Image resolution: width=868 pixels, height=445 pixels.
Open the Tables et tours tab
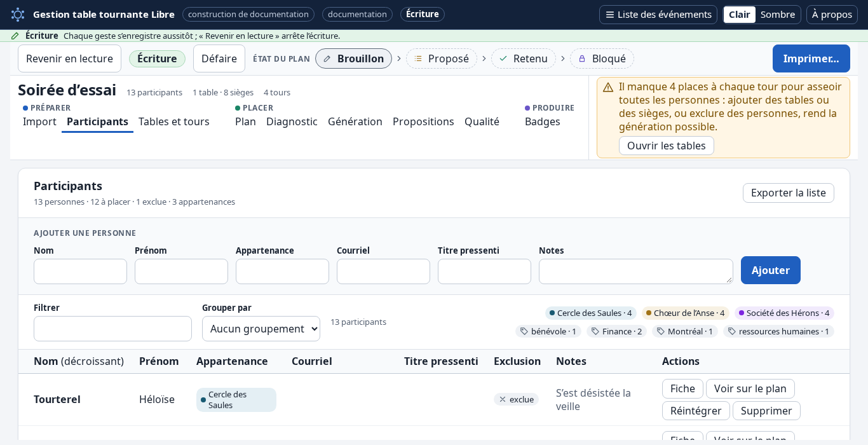coord(174,121)
